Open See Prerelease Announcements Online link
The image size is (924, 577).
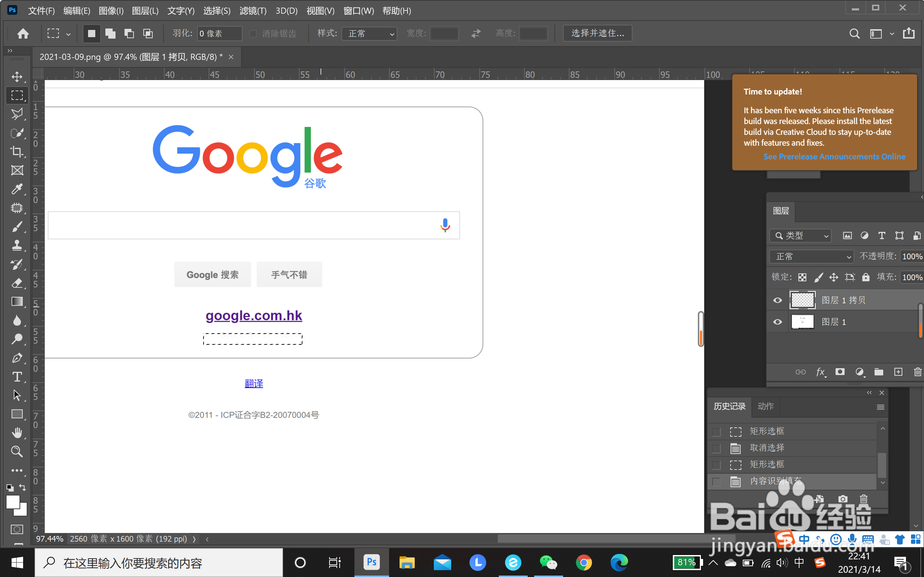[834, 157]
